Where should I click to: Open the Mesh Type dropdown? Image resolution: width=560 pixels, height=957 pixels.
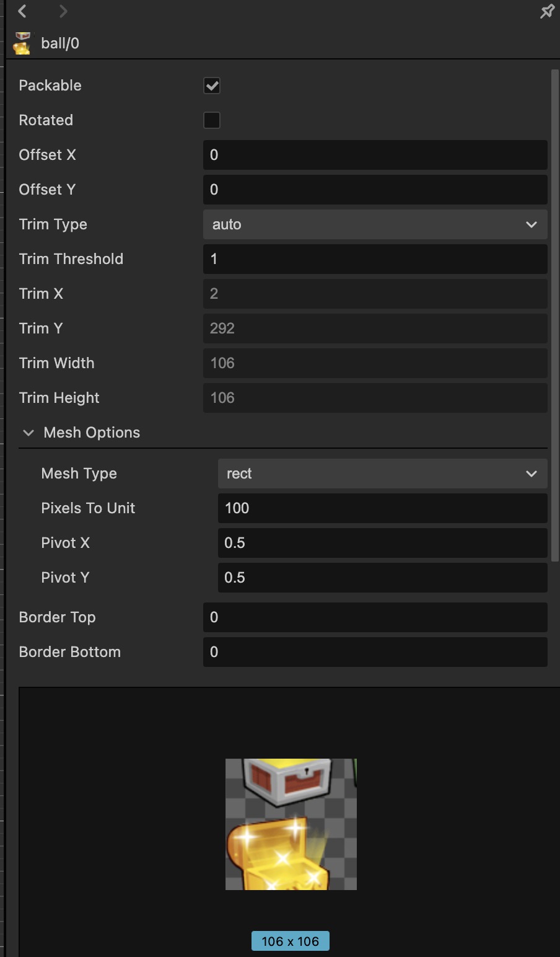pyautogui.click(x=382, y=474)
